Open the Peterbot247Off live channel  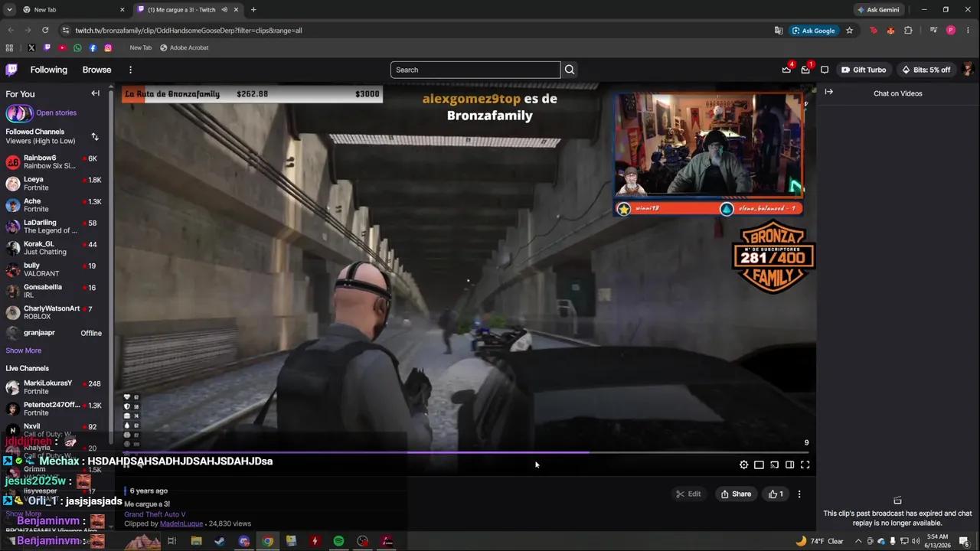tap(54, 409)
